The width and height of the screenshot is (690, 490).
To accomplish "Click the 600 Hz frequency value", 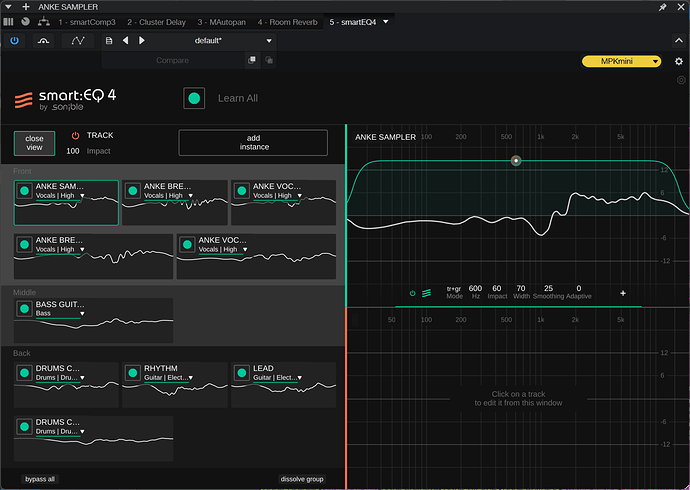I will (475, 288).
